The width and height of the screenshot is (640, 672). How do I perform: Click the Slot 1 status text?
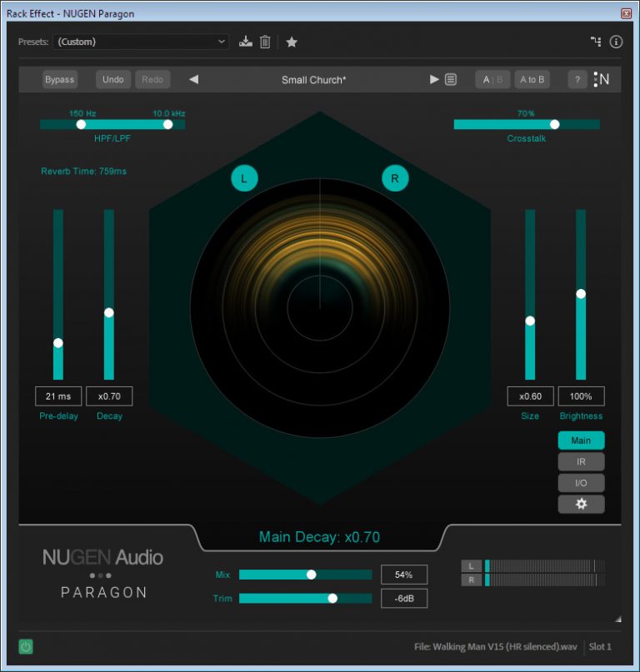click(600, 647)
